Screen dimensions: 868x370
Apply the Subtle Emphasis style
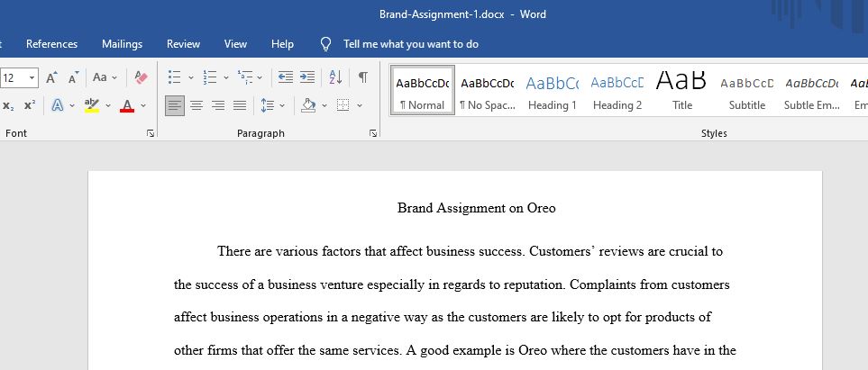pos(811,91)
